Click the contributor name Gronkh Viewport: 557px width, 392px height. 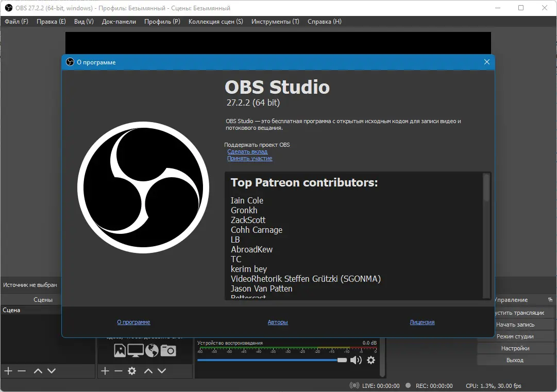244,210
